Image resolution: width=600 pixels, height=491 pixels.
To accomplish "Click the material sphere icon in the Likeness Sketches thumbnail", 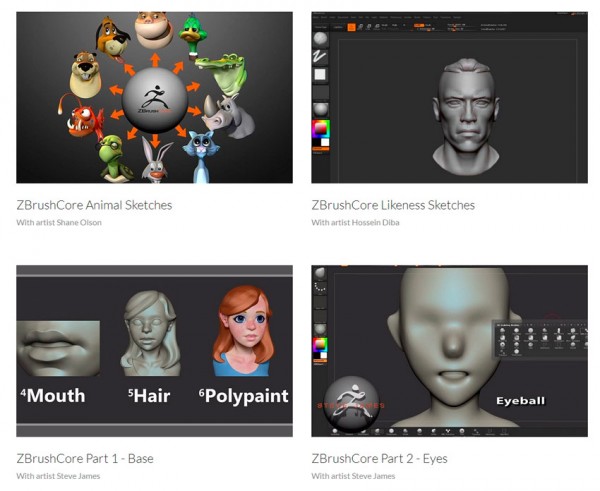I will (321, 108).
